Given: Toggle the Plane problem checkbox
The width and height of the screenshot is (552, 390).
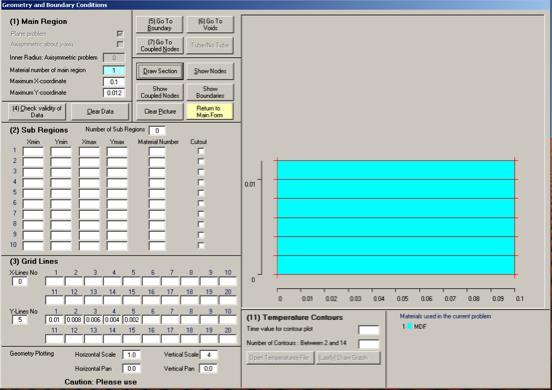Looking at the screenshot, I should coord(120,33).
